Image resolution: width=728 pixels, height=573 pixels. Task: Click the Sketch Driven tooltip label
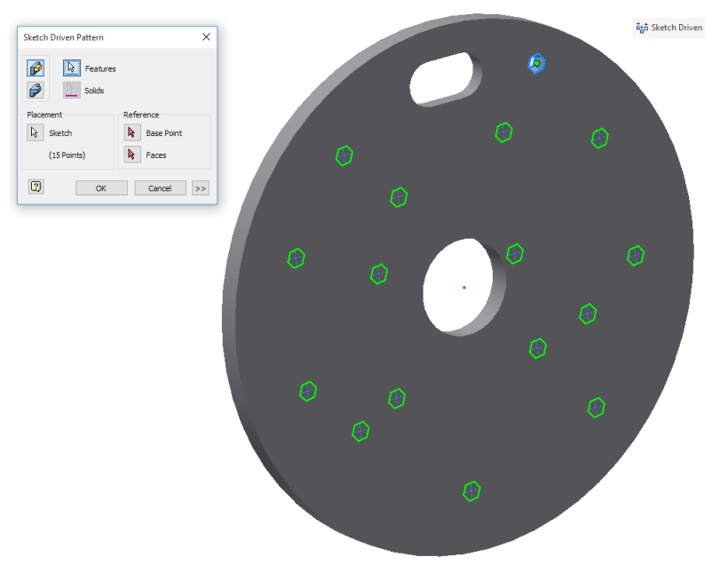(669, 28)
